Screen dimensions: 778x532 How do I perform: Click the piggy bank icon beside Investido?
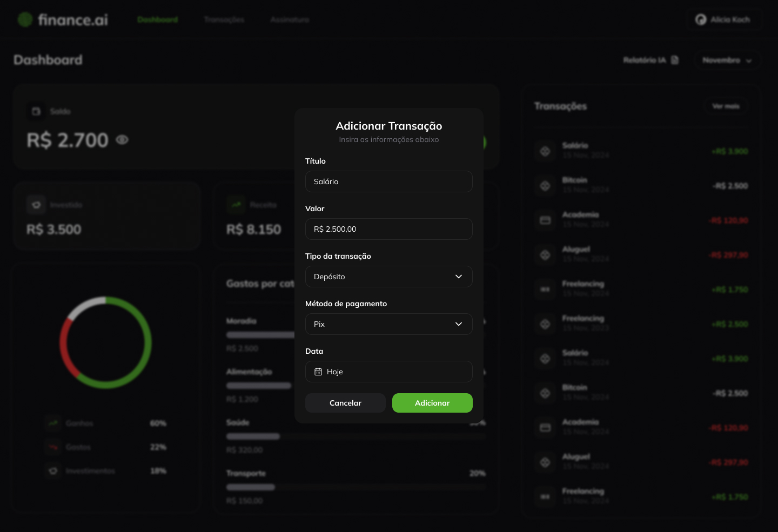(x=36, y=205)
